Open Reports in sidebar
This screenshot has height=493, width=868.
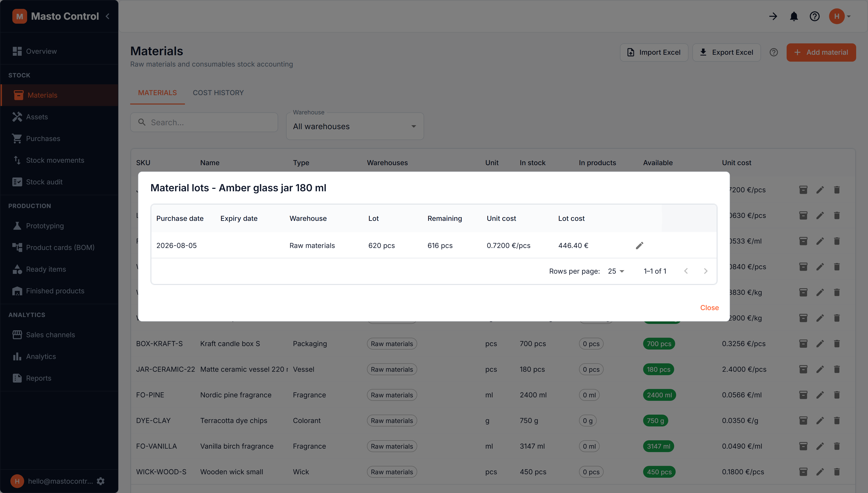click(59, 378)
